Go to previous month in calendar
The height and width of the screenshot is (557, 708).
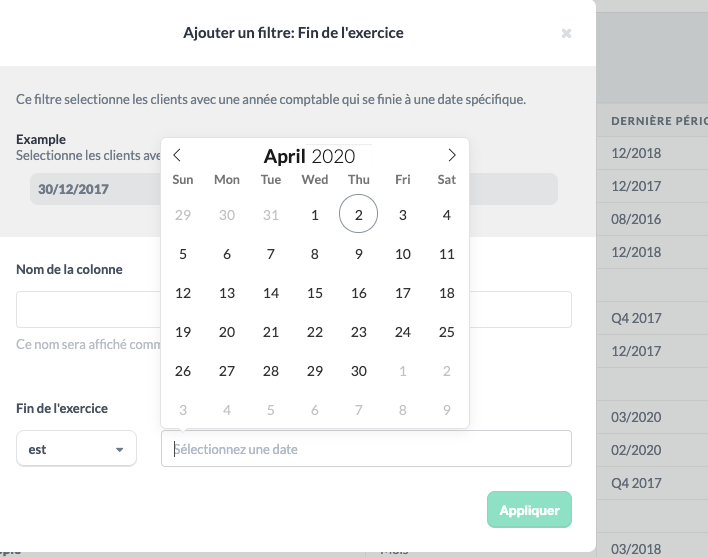[177, 155]
